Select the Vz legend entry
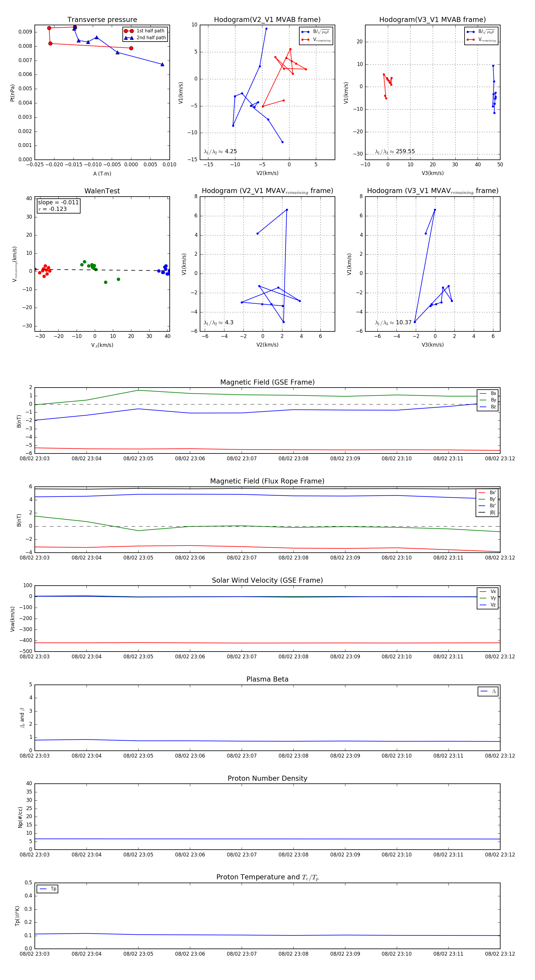The height and width of the screenshot is (980, 535). [x=488, y=605]
